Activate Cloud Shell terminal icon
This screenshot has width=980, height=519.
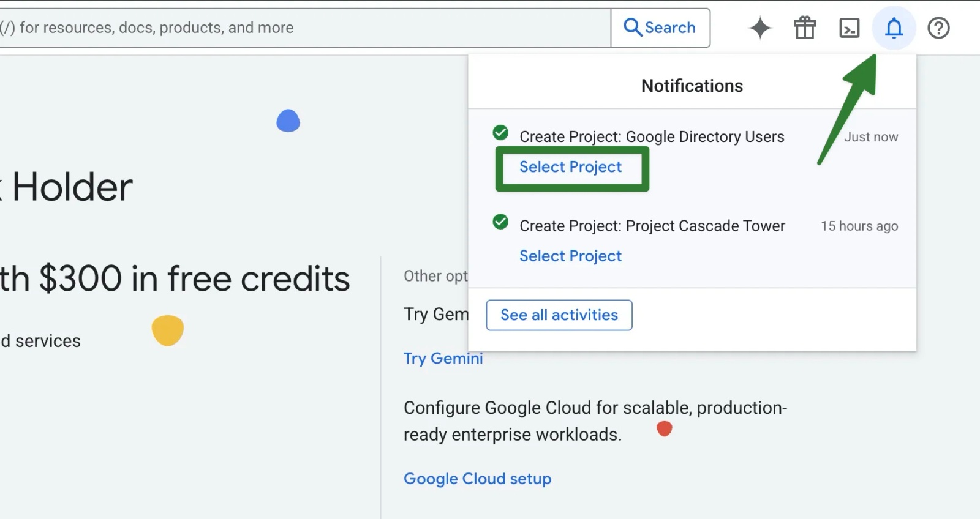pos(849,28)
